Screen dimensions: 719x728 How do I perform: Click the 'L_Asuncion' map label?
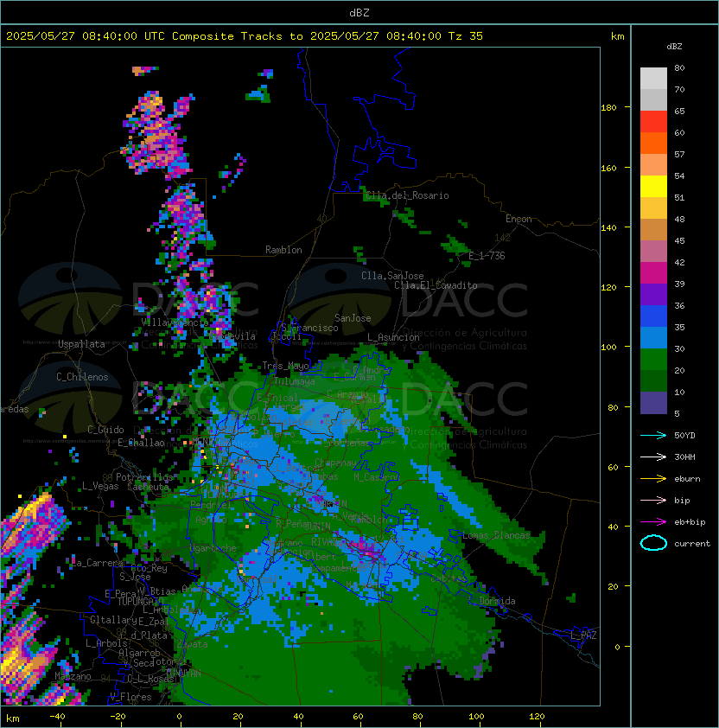pyautogui.click(x=393, y=337)
